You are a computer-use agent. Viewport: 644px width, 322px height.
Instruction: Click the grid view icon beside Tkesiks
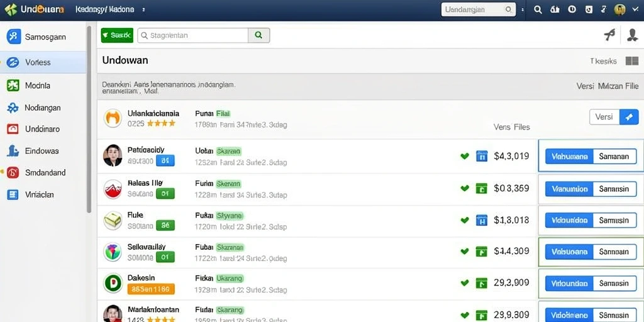(631, 61)
